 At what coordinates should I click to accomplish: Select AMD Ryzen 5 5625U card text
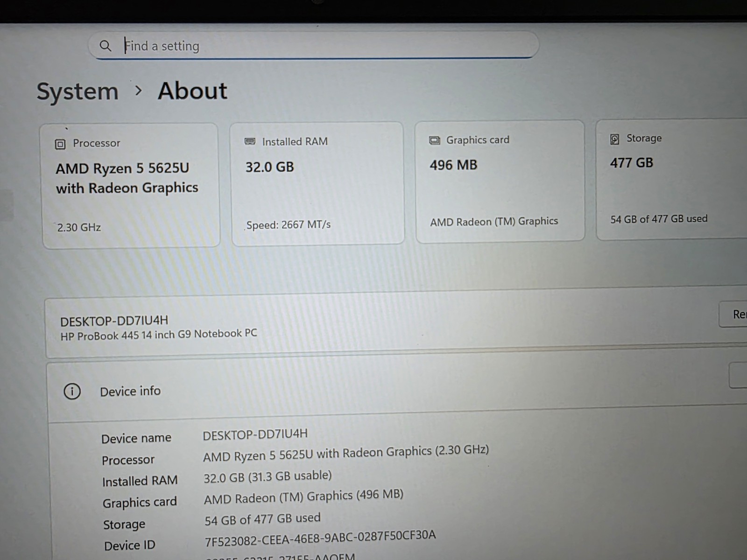127,178
